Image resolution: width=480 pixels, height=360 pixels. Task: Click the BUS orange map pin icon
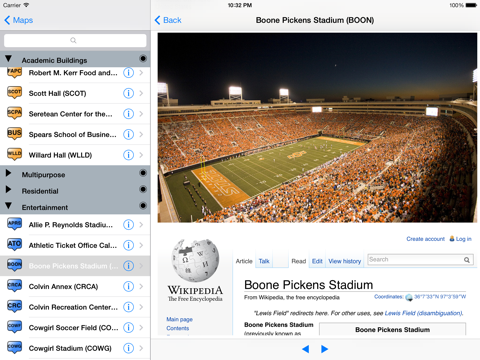click(14, 134)
